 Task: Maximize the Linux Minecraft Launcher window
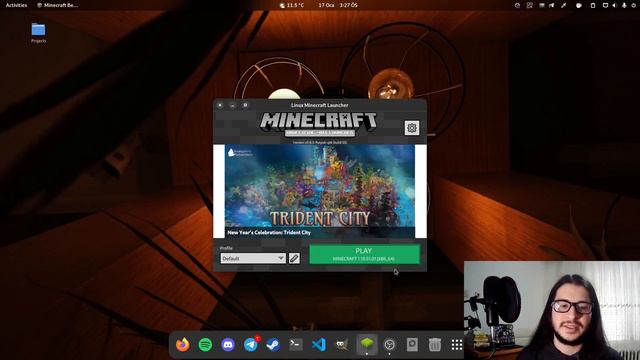(245, 105)
